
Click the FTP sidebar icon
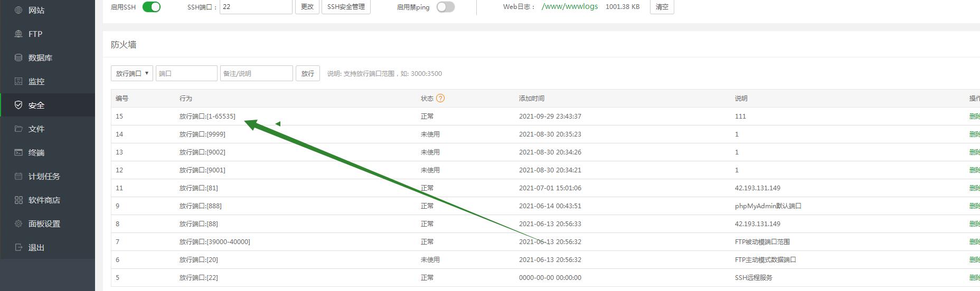click(x=18, y=34)
